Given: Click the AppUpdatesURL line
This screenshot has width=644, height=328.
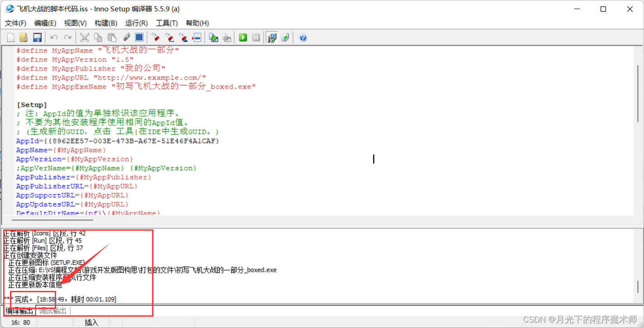Looking at the screenshot, I should click(72, 204).
